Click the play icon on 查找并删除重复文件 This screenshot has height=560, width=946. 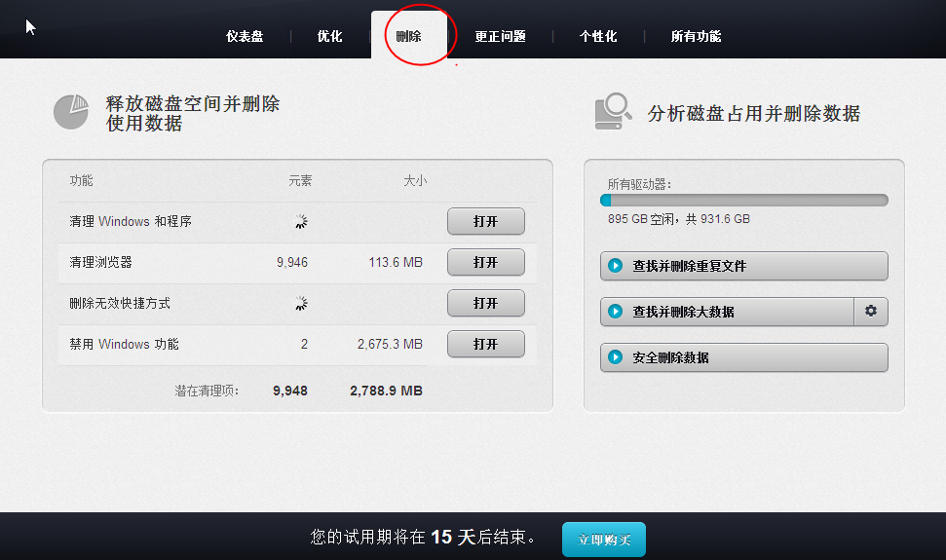pos(616,265)
